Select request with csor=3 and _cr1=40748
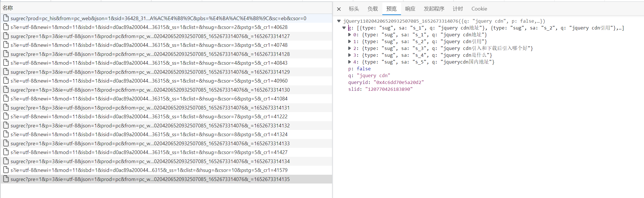Screen dimensions: 644x198 166,45
